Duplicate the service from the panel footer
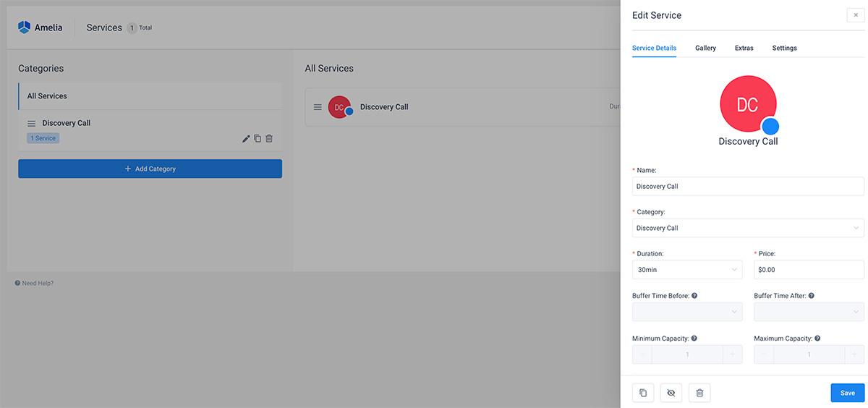 coord(643,393)
